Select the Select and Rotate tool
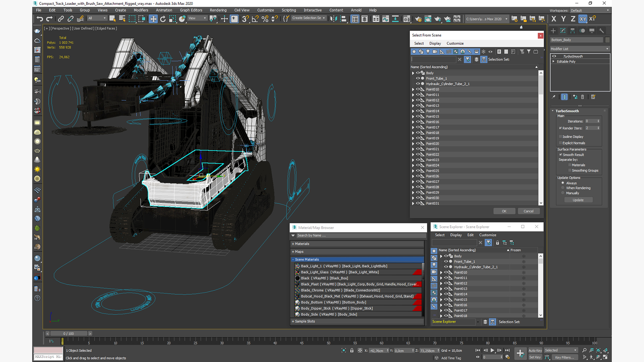 coord(163,19)
